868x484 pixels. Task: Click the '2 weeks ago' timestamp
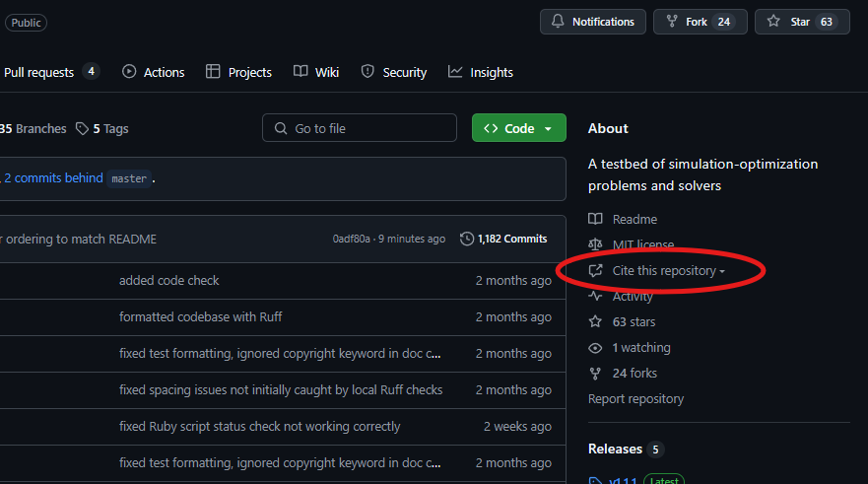tap(517, 427)
